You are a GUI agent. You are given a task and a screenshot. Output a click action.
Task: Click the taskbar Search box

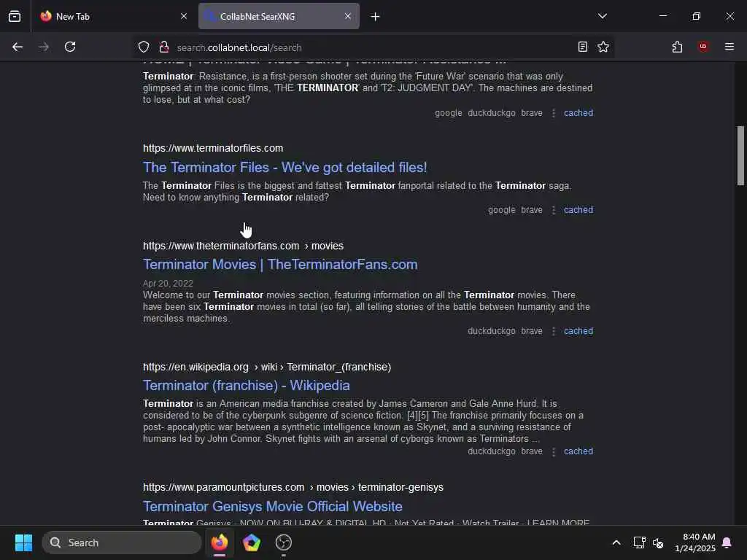(x=122, y=542)
